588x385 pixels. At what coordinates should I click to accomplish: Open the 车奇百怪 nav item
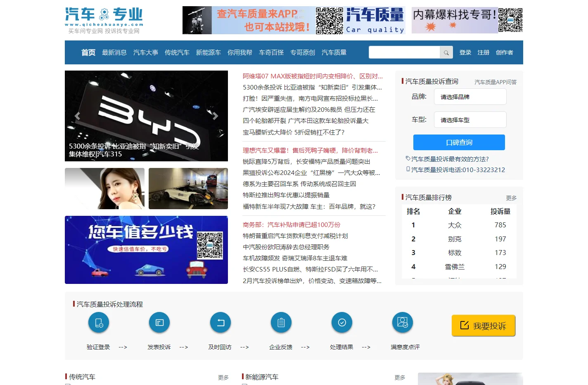coord(271,52)
